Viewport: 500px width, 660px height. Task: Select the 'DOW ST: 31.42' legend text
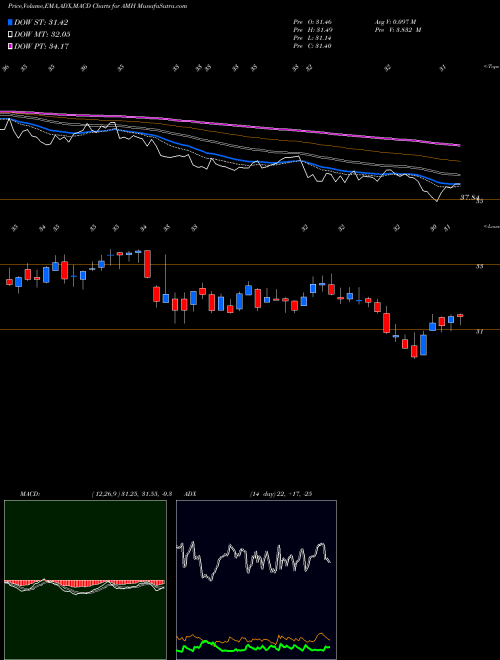coord(41,22)
